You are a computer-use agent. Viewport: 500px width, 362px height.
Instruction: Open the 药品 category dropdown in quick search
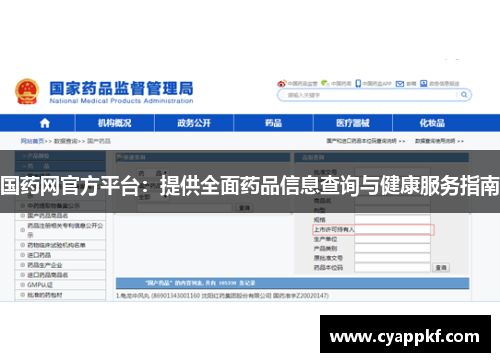[153, 173]
